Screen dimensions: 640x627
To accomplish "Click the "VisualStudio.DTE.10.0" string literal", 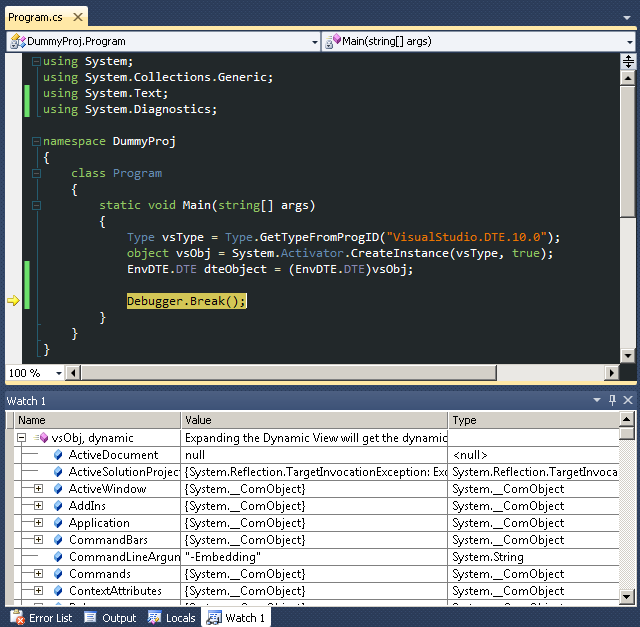I will click(x=466, y=237).
